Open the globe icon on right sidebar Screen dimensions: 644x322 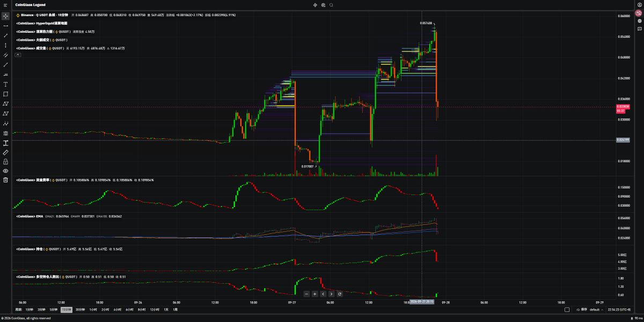(639, 21)
